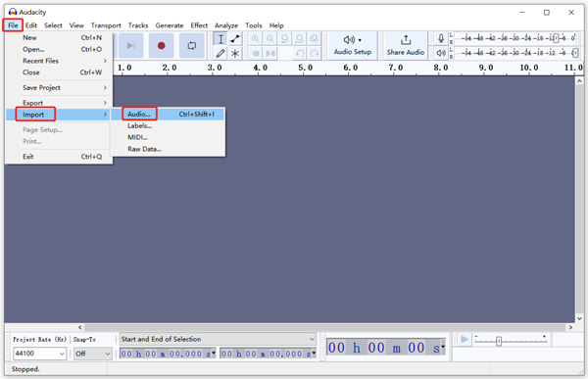The image size is (588, 379).
Task: Open the Analyze menu
Action: click(226, 25)
